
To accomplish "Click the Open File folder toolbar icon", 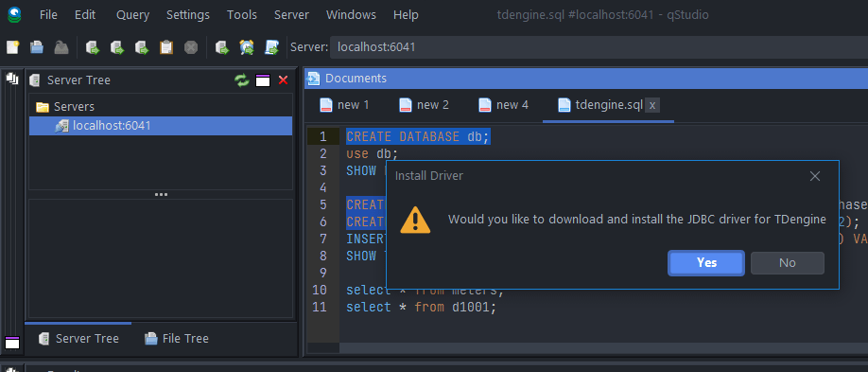I will (37, 47).
